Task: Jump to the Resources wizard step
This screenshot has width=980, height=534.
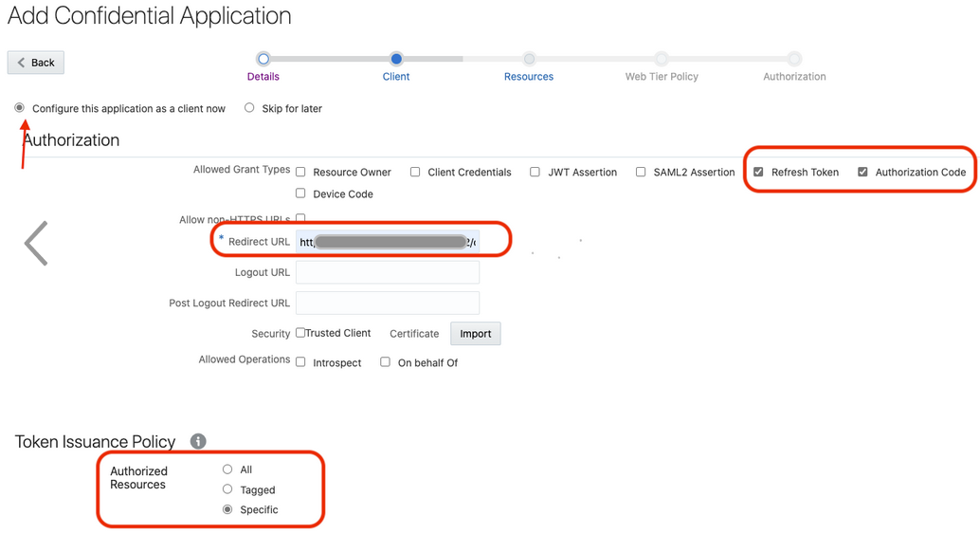Action: coord(529,76)
